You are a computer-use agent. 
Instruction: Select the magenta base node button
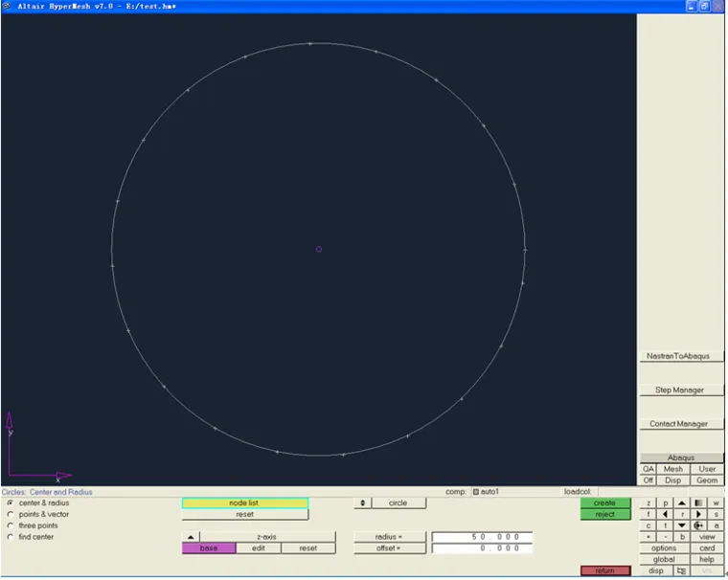tap(209, 548)
